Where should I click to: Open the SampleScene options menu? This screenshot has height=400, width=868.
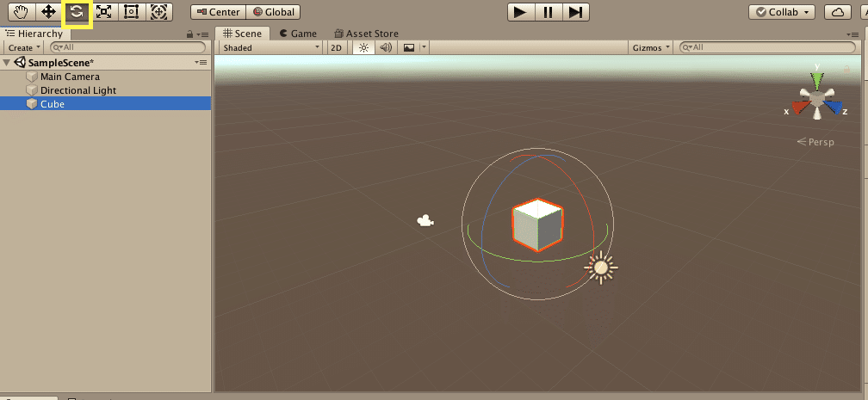click(x=201, y=63)
